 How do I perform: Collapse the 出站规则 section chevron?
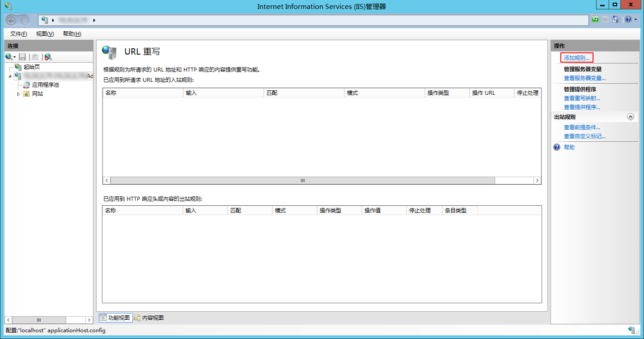[631, 117]
